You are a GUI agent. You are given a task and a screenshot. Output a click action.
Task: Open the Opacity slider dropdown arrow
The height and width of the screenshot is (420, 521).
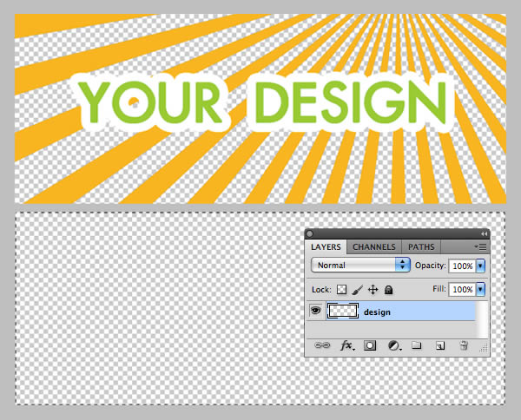[480, 266]
